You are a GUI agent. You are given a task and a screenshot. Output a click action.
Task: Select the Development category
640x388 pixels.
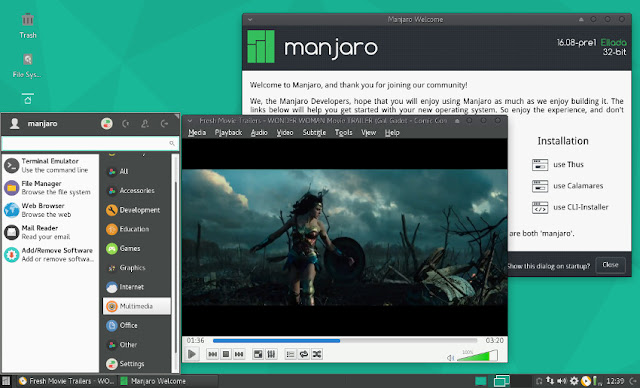(x=136, y=210)
